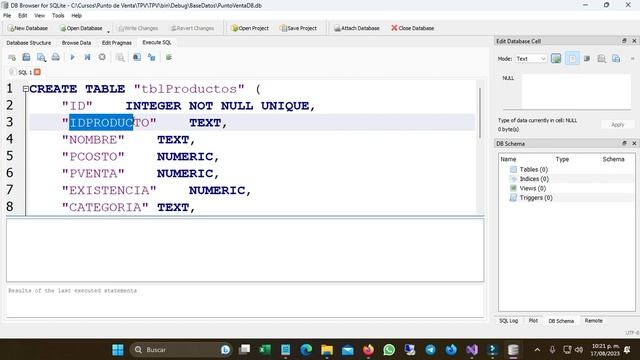This screenshot has width=640, height=360.
Task: Open the Tools menu
Action: 58,16
